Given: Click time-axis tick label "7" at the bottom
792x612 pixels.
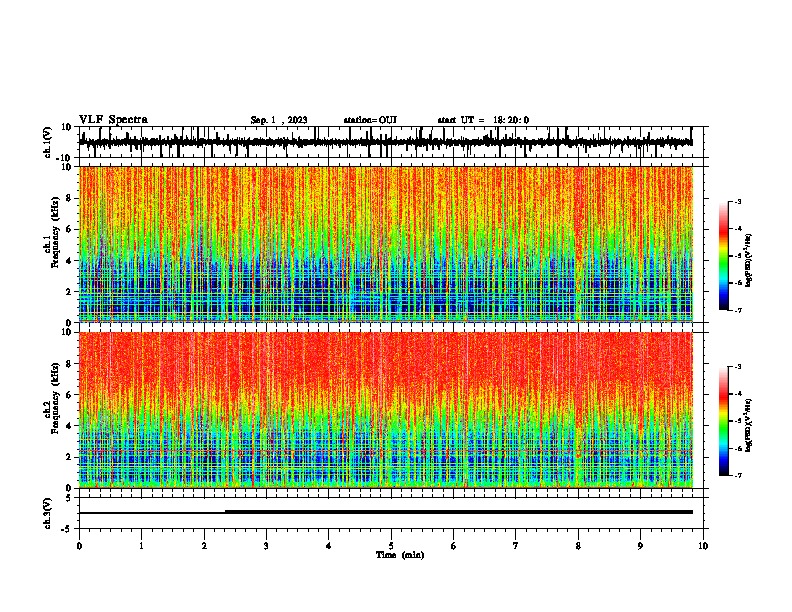Looking at the screenshot, I should 516,546.
